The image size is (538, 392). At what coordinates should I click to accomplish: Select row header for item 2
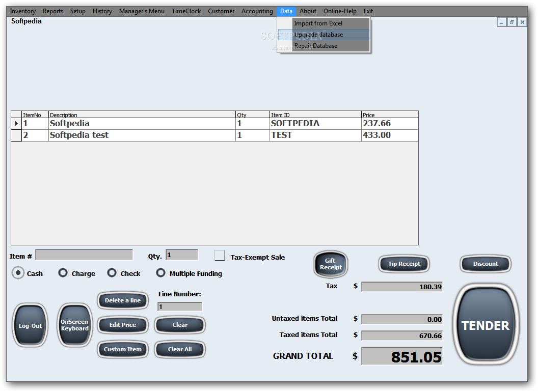click(16, 135)
